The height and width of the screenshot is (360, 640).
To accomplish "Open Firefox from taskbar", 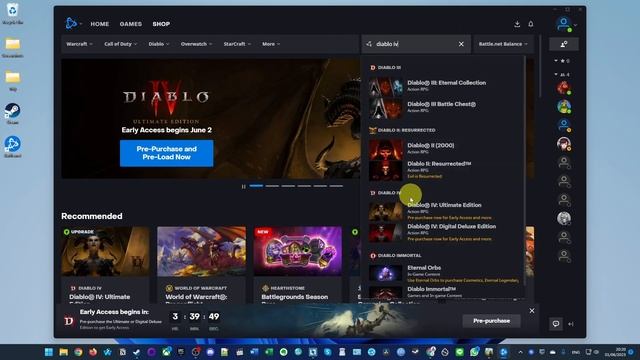I will [93, 352].
